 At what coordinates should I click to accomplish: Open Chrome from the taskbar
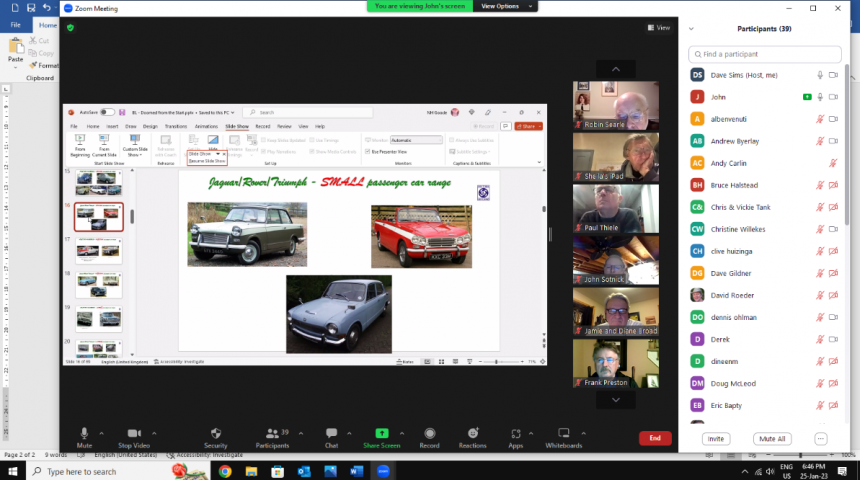coord(225,471)
